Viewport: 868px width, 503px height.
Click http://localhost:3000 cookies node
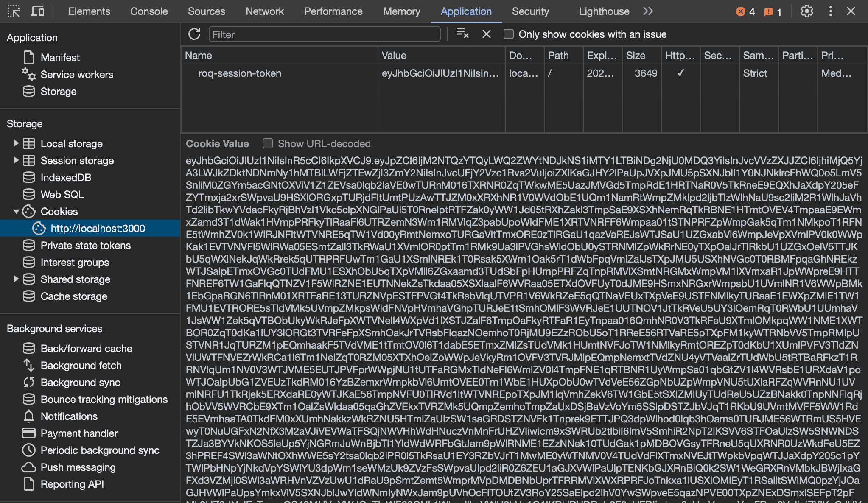tap(96, 228)
